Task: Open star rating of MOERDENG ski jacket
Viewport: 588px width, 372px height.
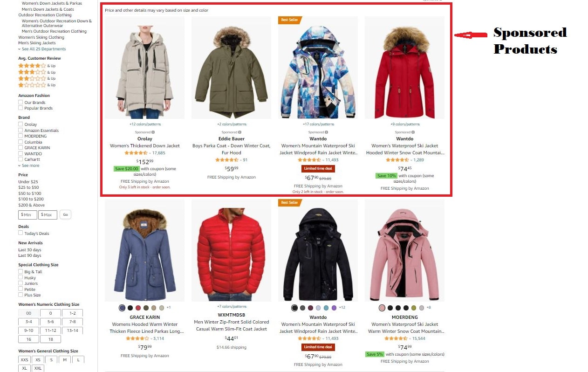Action: pyautogui.click(x=396, y=338)
